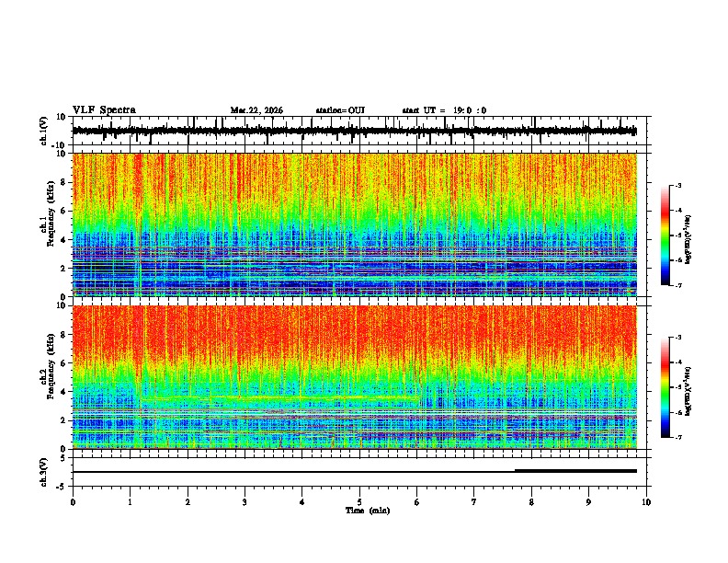Image resolution: width=728 pixels, height=563 pixels.
Task: Click the '2' kHz tick of ch.1 spectrogram
Action: click(x=63, y=268)
